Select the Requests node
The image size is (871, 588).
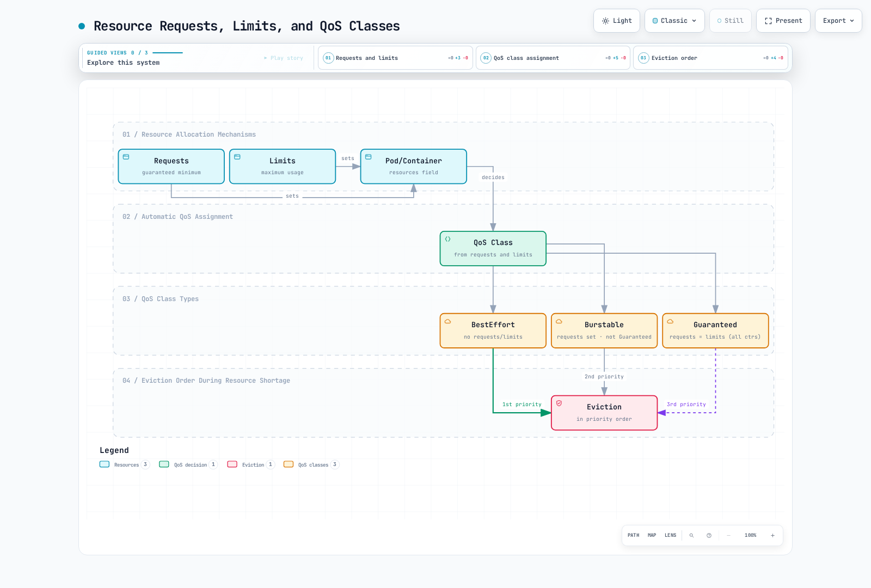pos(171,167)
